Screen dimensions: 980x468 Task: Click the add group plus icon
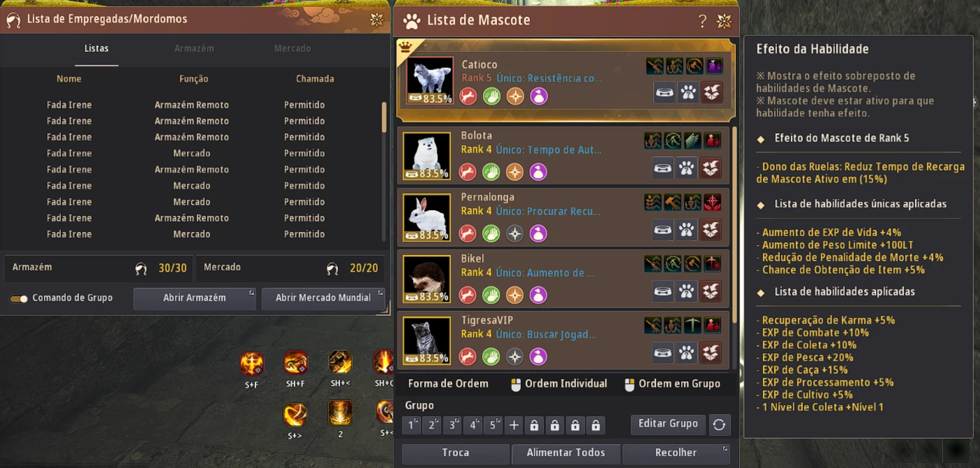coord(514,425)
